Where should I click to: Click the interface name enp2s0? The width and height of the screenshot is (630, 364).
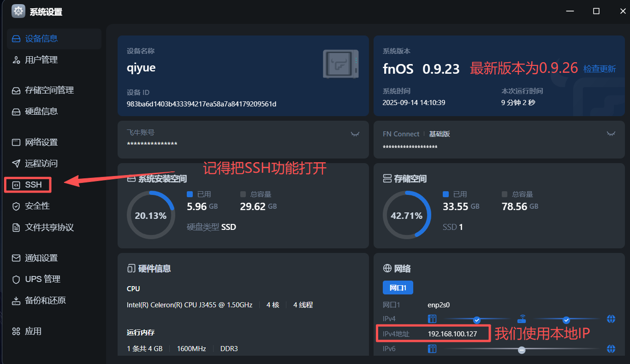[x=439, y=305]
